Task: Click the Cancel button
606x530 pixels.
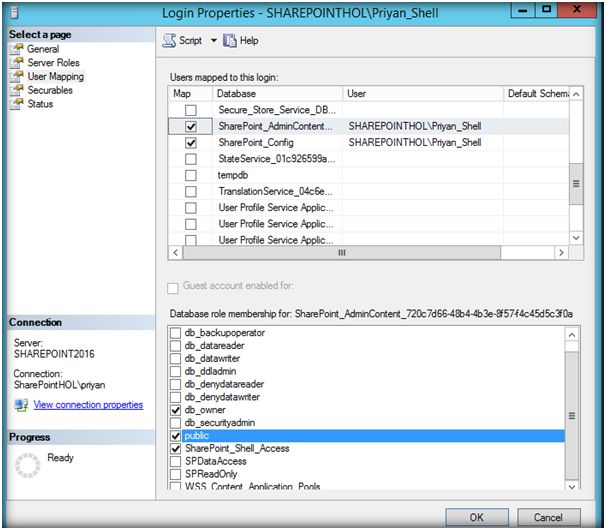Action: (548, 517)
